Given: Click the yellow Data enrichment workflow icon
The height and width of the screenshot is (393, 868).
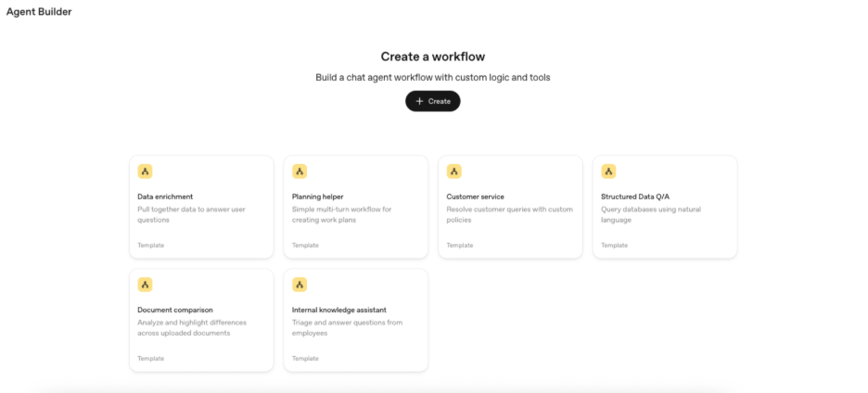Looking at the screenshot, I should point(145,171).
